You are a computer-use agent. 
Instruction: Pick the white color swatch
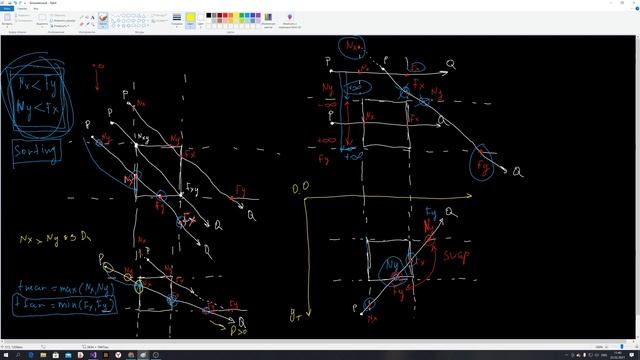click(x=209, y=21)
